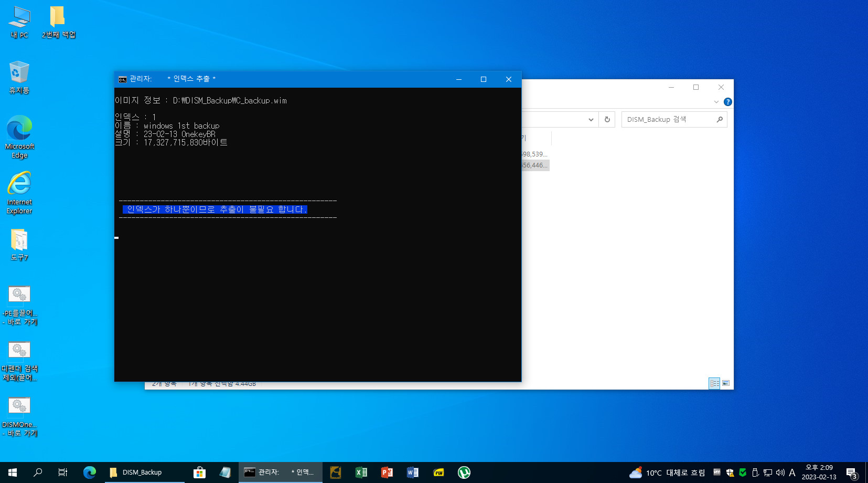Viewport: 868px width, 483px height.
Task: Click the green shield tray icon
Action: pos(743,472)
